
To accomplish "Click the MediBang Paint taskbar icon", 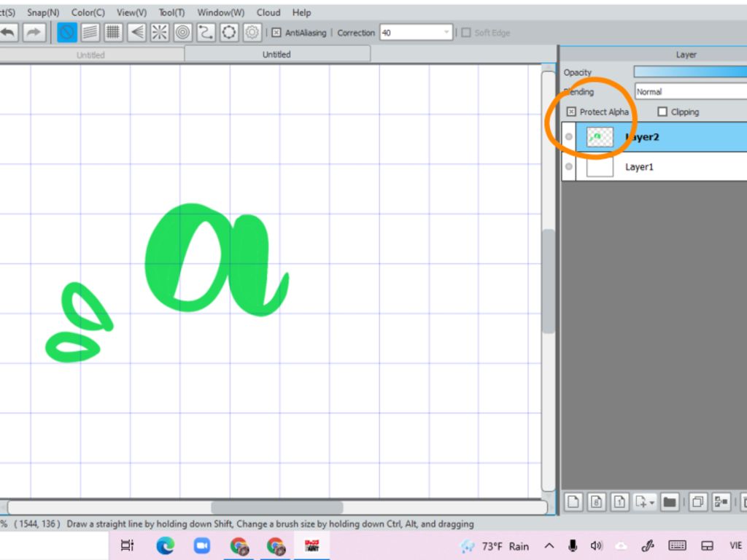I will [312, 545].
